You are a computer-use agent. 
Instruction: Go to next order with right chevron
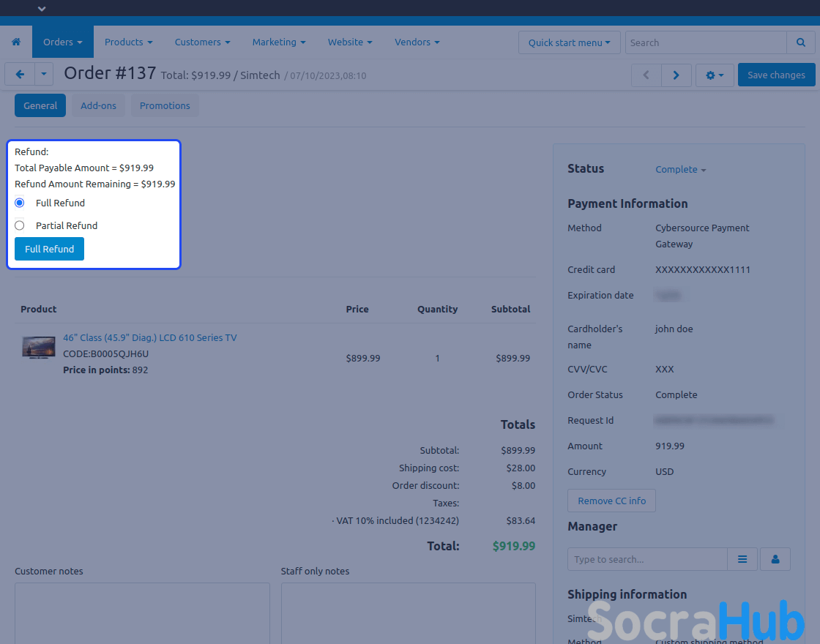676,75
